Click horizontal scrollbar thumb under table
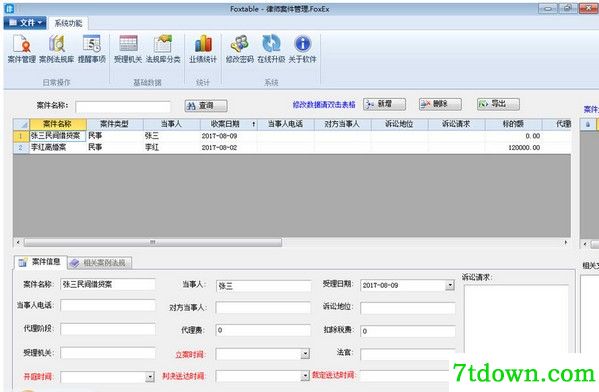Screen dimensions: 599x392 click(x=153, y=243)
